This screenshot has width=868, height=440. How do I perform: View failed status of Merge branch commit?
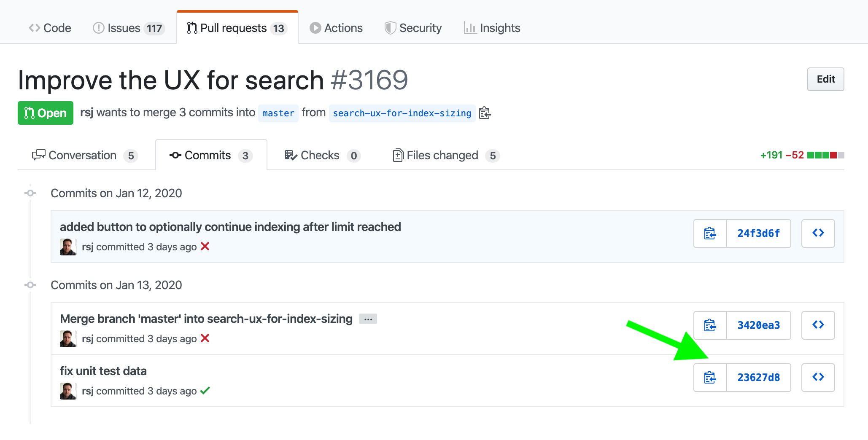(205, 338)
